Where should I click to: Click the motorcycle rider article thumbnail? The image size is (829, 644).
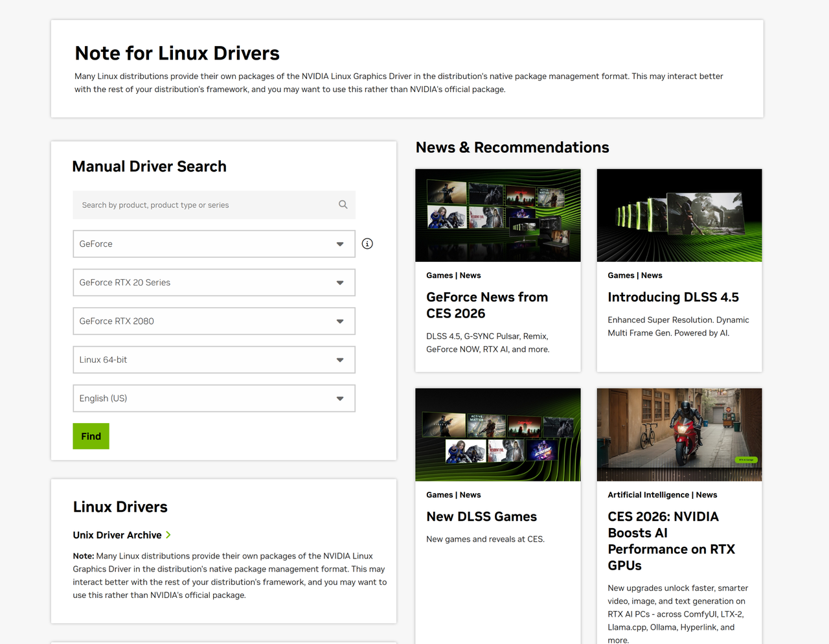point(679,435)
